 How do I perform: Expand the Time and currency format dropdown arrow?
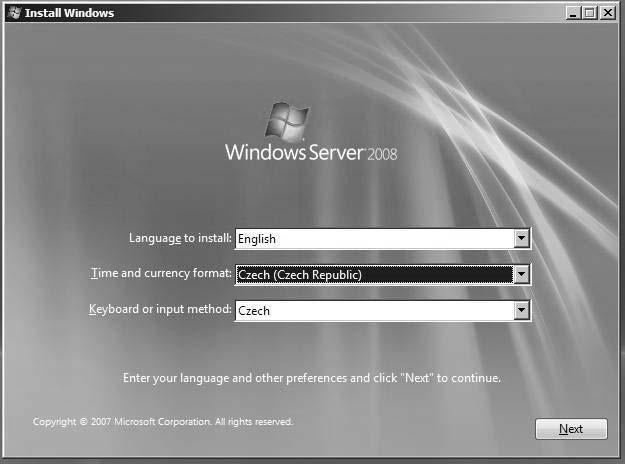tap(521, 274)
